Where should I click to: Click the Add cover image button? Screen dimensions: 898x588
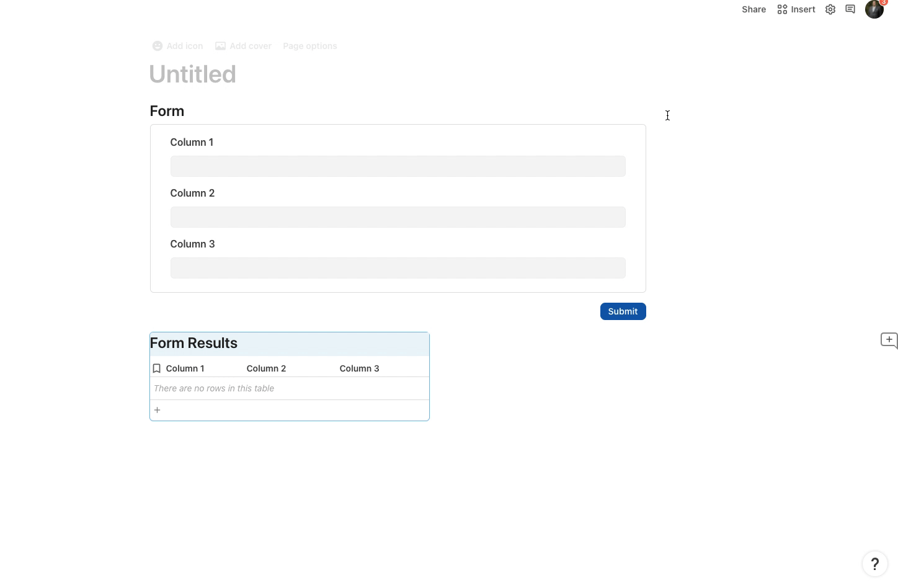click(243, 46)
